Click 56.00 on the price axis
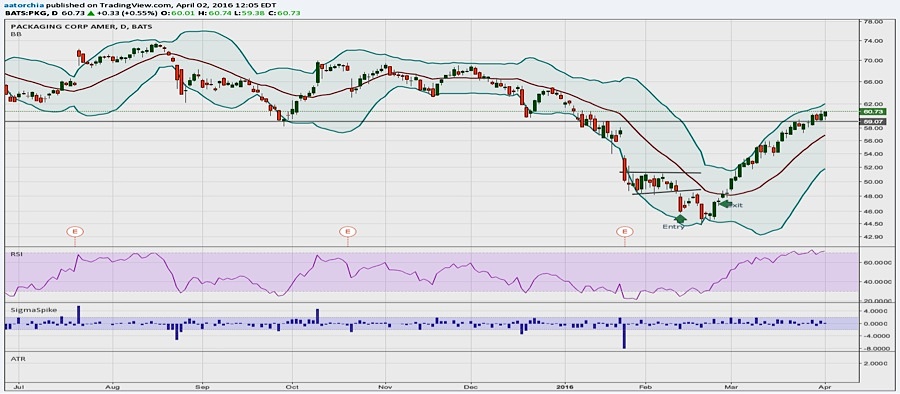Screen dimensions: 900x394 [x=874, y=141]
